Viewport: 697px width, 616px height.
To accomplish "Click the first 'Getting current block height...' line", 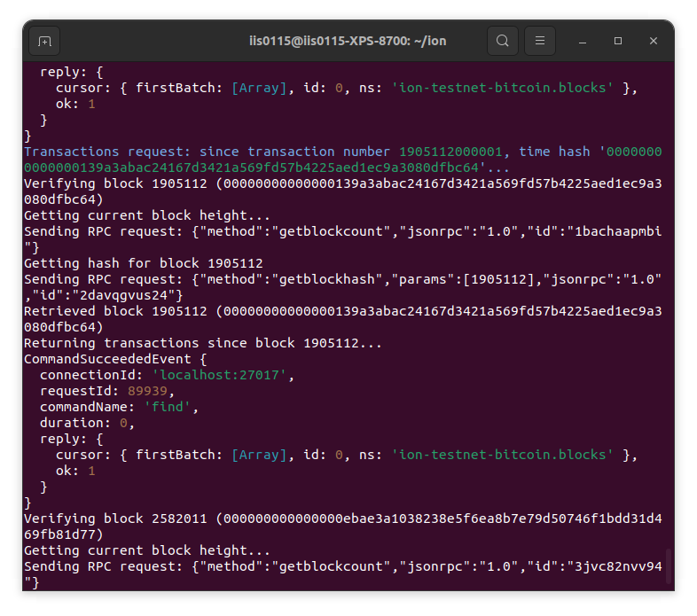I will [x=146, y=215].
